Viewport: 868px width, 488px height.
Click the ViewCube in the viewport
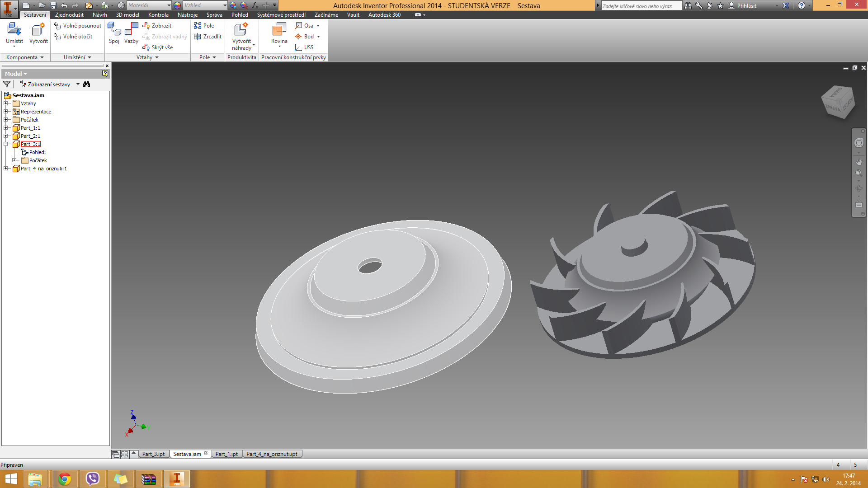pyautogui.click(x=838, y=102)
